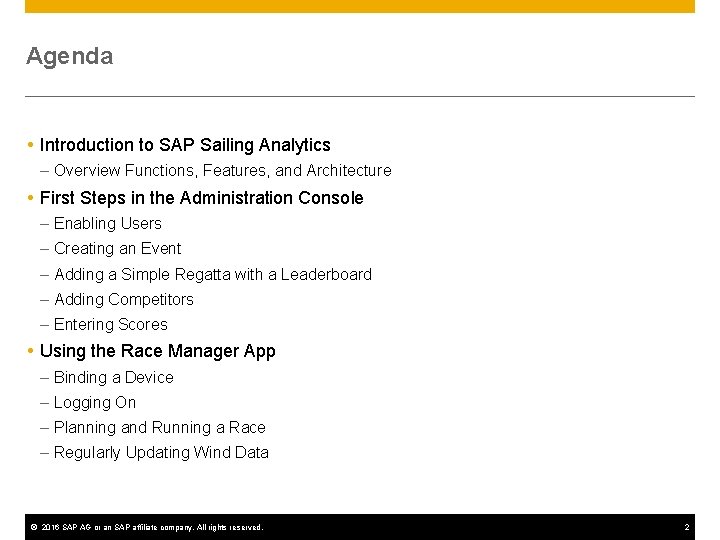The height and width of the screenshot is (540, 720).
Task: Click Planning and Running a Race
Action: pos(159,427)
